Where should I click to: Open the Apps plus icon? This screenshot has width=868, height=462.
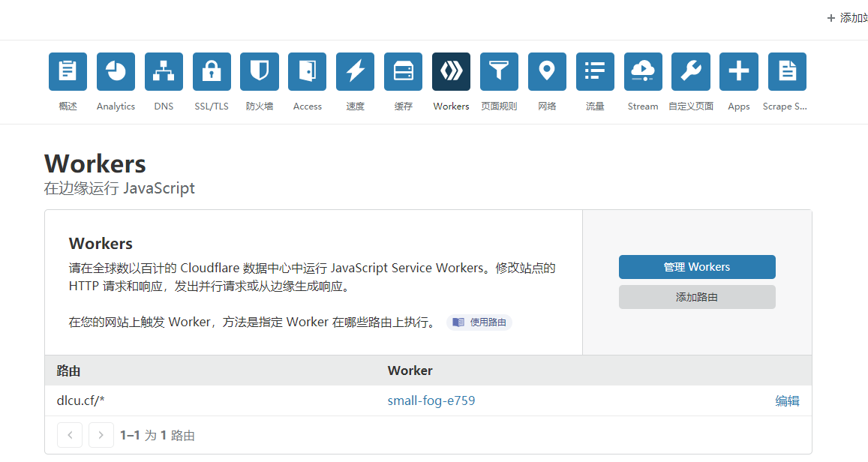coord(738,71)
